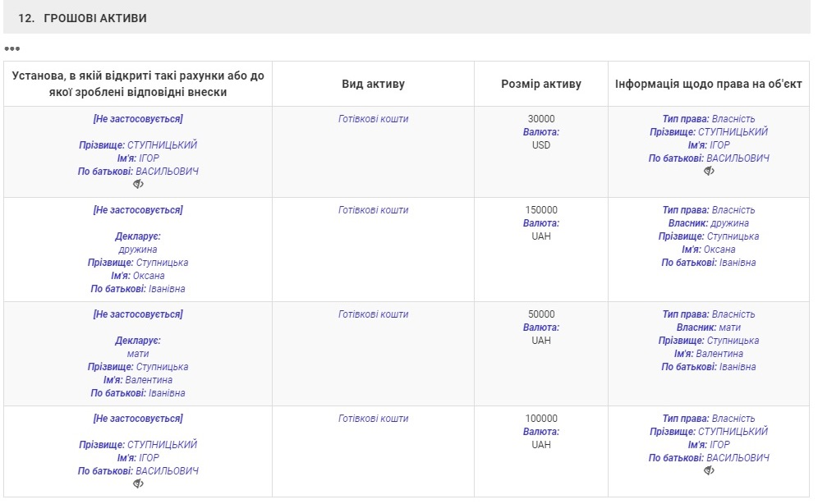The width and height of the screenshot is (818, 504).
Task: Open 'Готівкові кошти' in the 150000 UAH row
Action: click(373, 210)
